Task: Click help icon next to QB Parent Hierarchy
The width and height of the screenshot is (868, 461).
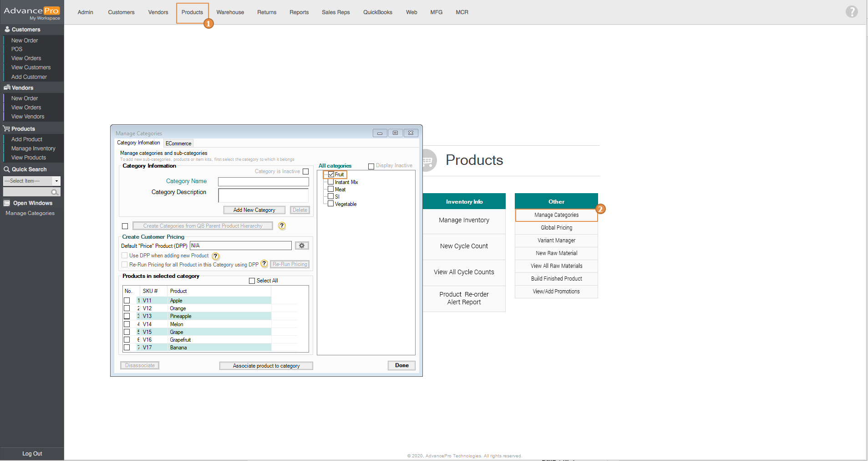Action: pos(282,226)
